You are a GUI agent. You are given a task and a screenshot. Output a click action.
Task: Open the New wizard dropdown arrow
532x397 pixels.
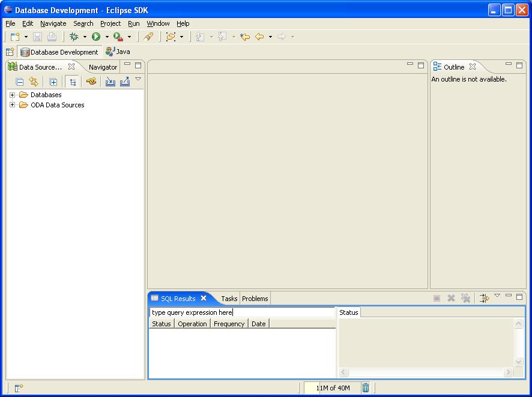pyautogui.click(x=26, y=37)
